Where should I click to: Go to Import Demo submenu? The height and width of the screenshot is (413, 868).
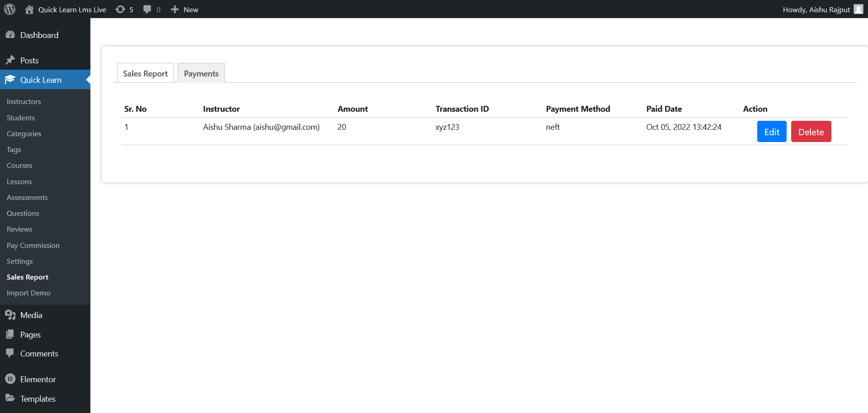pyautogui.click(x=28, y=293)
